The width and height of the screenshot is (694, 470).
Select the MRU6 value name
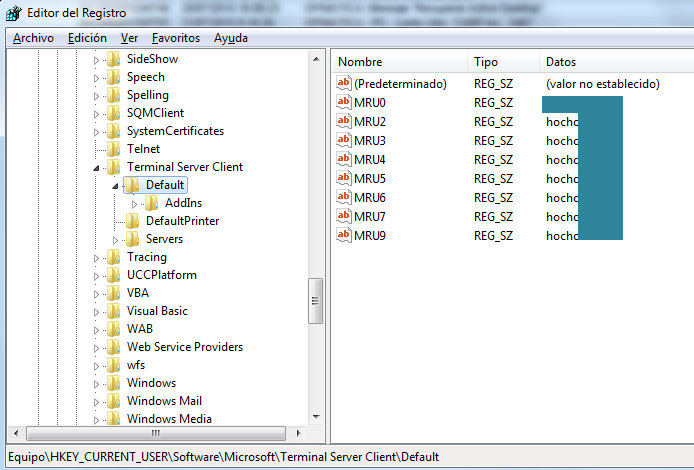[x=370, y=198]
